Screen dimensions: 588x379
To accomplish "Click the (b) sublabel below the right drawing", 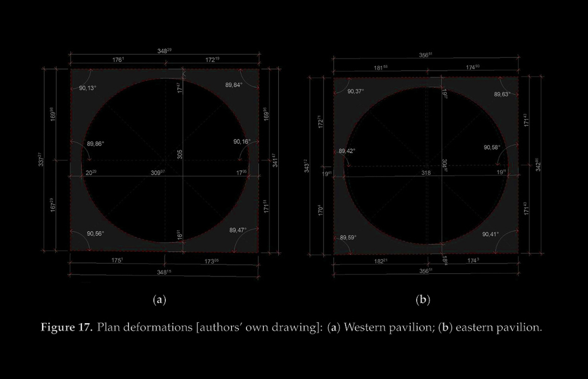I will [x=423, y=299].
